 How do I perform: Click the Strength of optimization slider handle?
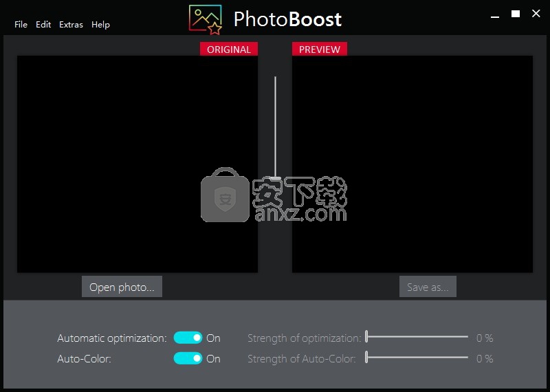(x=366, y=336)
